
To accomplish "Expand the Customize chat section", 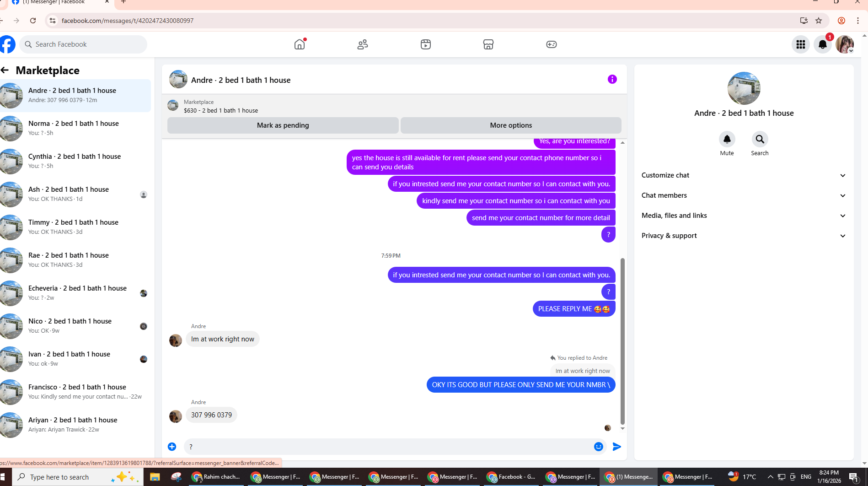I will (744, 175).
